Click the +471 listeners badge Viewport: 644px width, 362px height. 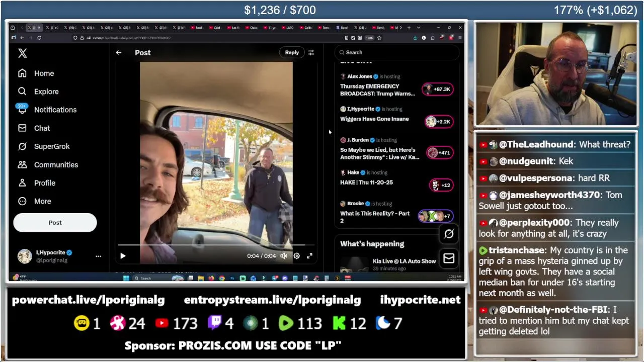pyautogui.click(x=440, y=153)
